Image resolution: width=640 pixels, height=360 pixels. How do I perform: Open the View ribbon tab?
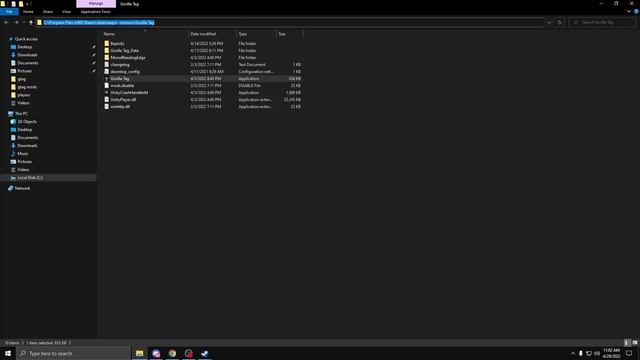point(67,12)
